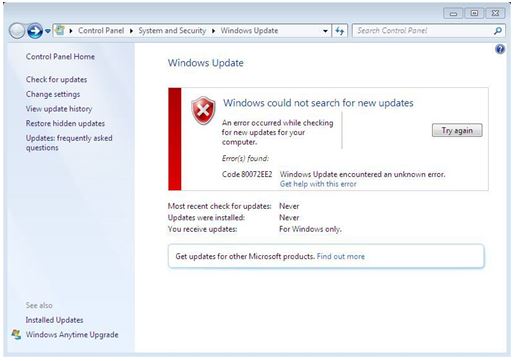The image size is (515, 361).
Task: Click Check for updates in sidebar
Action: click(x=56, y=80)
